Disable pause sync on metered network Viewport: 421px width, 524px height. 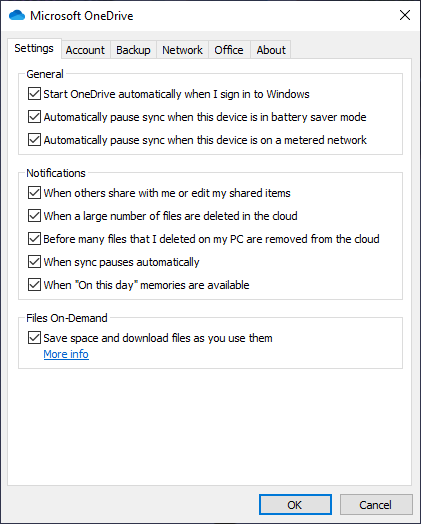[34, 140]
